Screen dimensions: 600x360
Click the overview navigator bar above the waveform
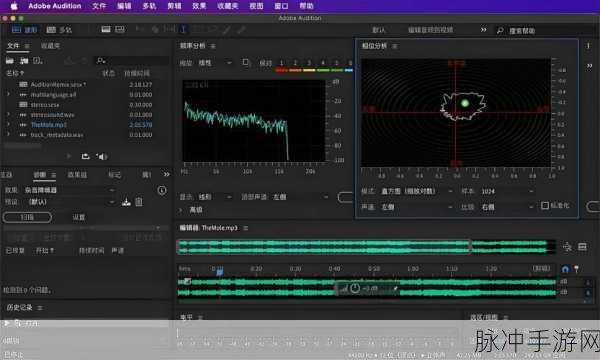[366, 247]
